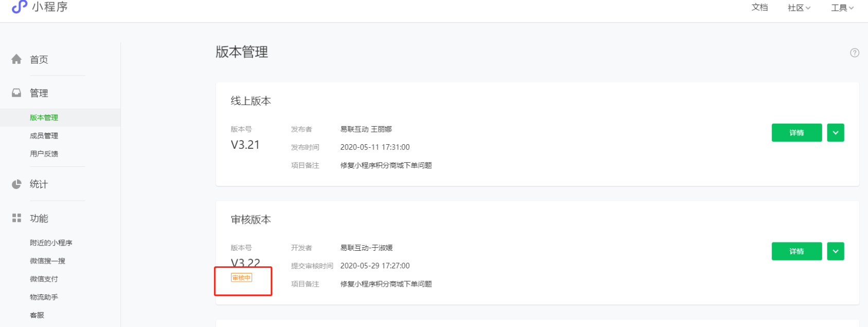Open dropdown arrow beside 审核版本 详情 button
868x327 pixels.
tap(836, 251)
